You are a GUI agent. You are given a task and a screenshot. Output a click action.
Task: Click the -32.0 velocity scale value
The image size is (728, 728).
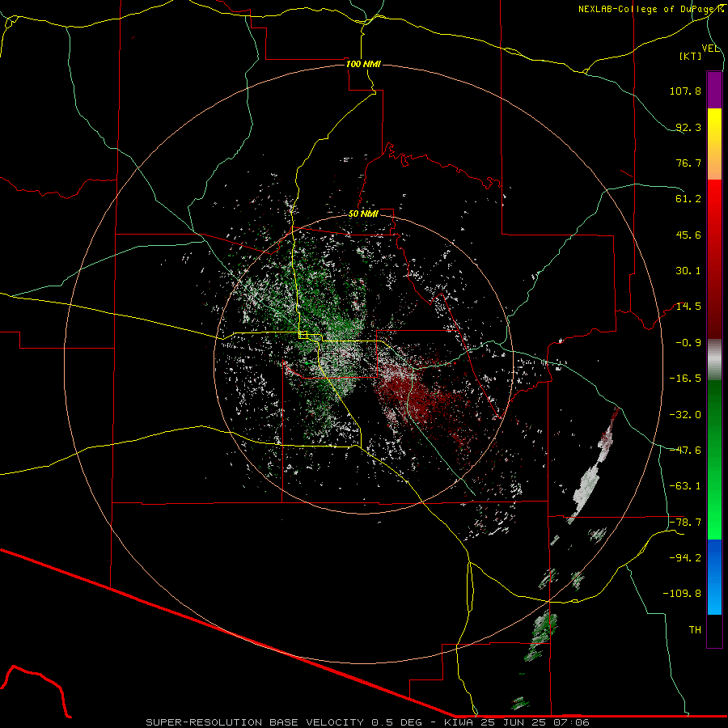pos(685,415)
